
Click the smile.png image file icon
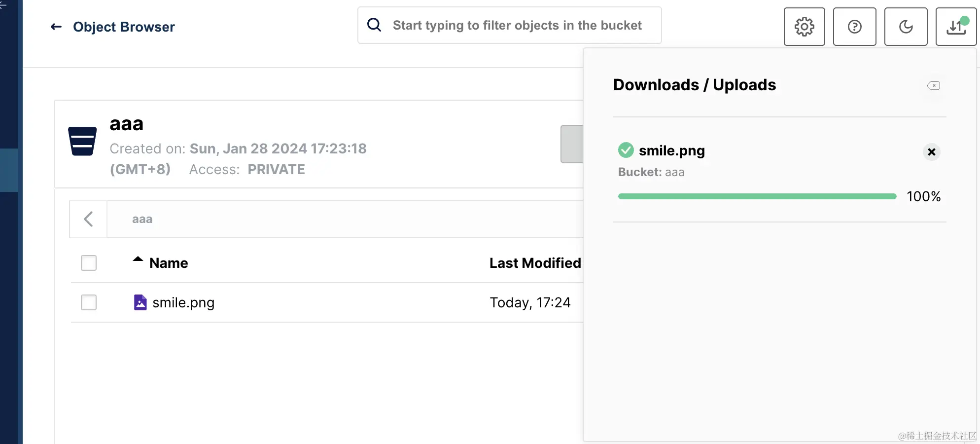140,302
